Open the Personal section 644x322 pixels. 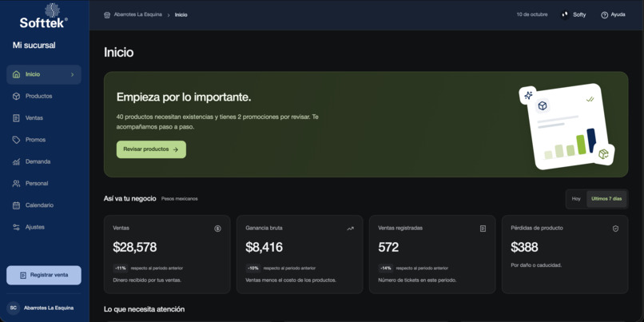[44, 184]
